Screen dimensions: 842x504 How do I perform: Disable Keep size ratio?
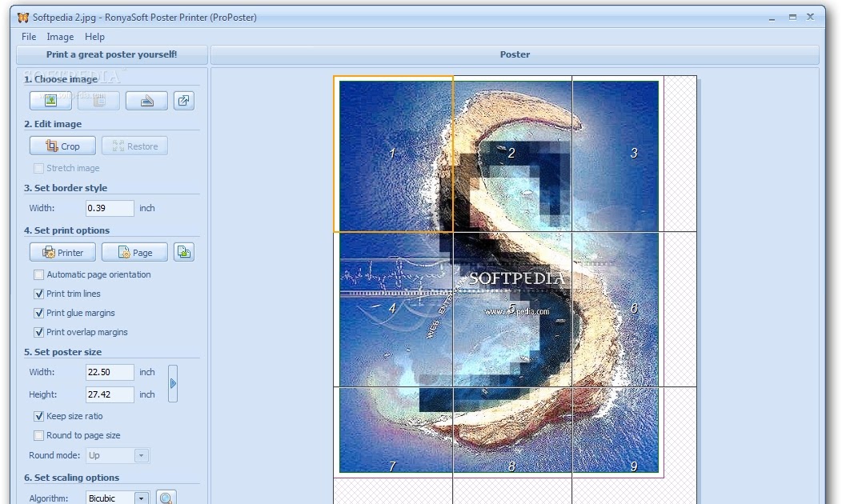[x=38, y=416]
